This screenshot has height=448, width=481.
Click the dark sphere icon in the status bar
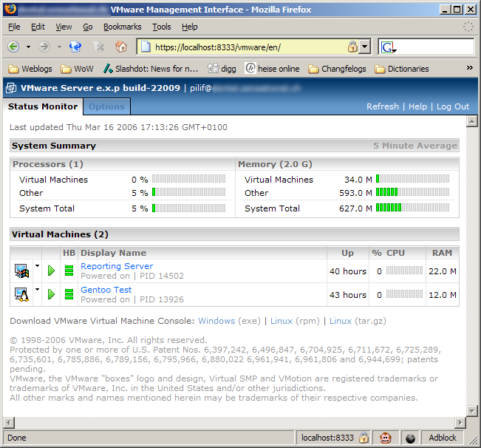[410, 438]
